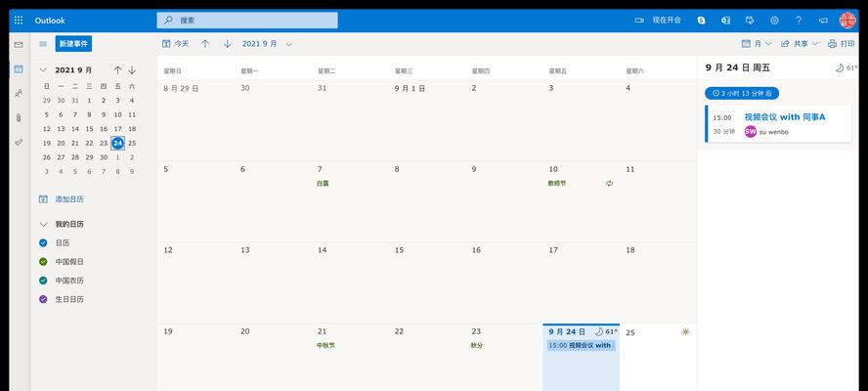
Task: Select the 9 月 1 日 cell in month grid
Action: tap(427, 121)
